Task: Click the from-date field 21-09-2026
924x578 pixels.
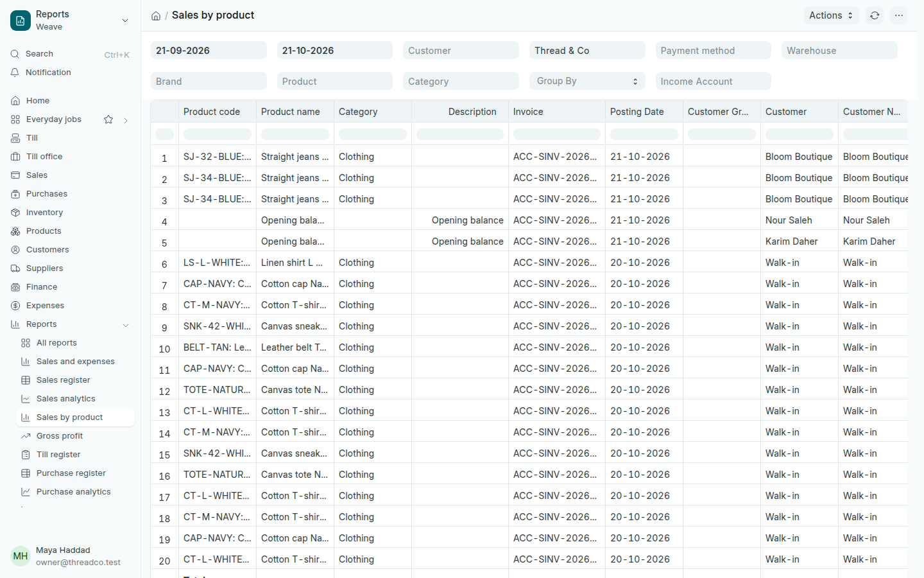Action: pyautogui.click(x=209, y=50)
